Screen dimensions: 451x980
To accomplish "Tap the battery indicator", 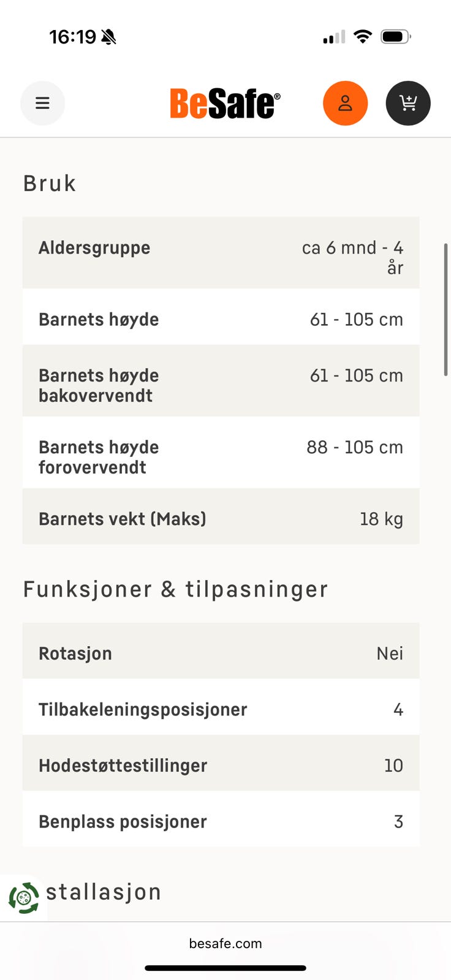I will coord(396,37).
